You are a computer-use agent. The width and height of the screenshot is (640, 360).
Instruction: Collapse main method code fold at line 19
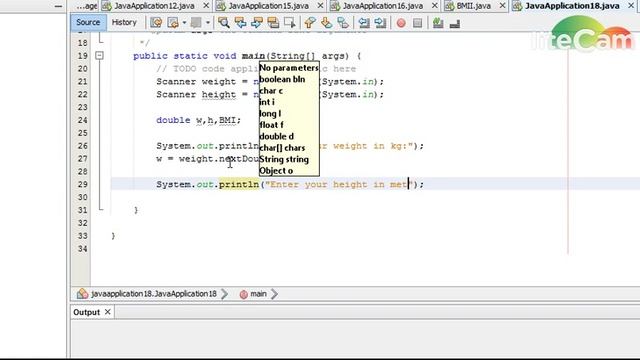[x=99, y=56]
